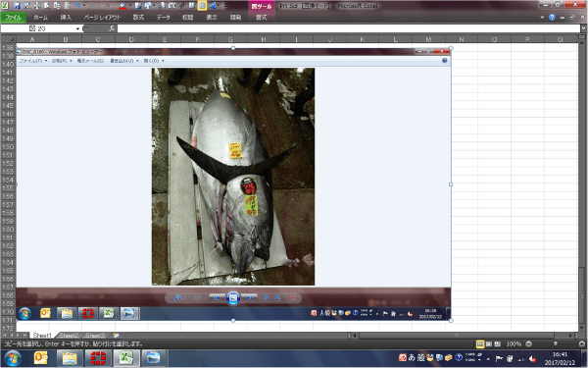Click the Outlook icon in the Windows taskbar

coord(41,358)
